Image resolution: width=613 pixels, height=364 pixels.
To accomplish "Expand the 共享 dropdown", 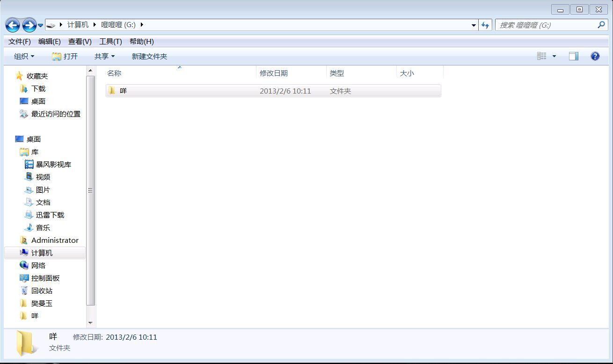I will tap(104, 56).
